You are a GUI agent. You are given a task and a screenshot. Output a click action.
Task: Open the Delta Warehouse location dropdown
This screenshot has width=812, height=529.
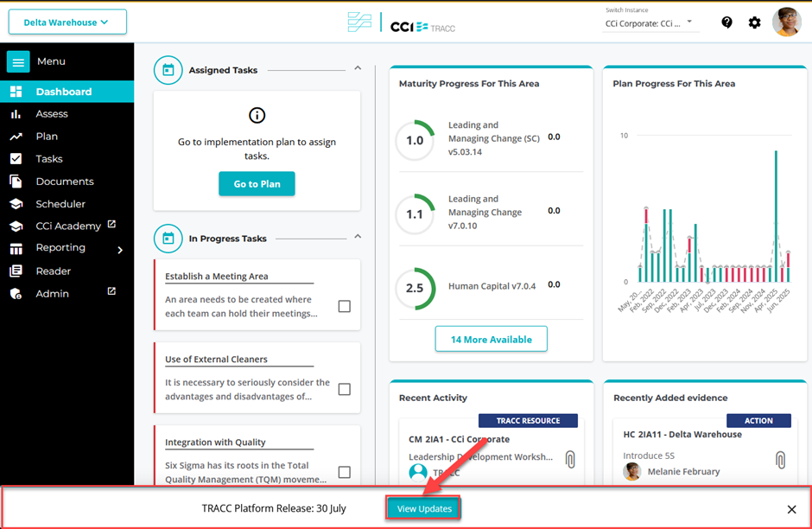click(67, 22)
